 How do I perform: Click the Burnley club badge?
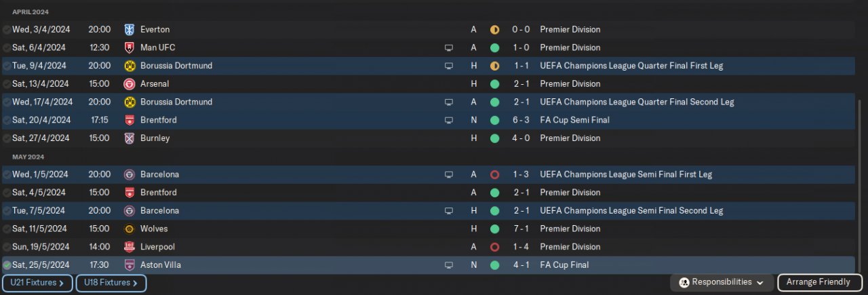coord(130,138)
